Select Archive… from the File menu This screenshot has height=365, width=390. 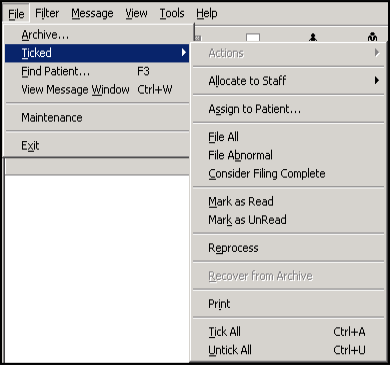pyautogui.click(x=97, y=35)
